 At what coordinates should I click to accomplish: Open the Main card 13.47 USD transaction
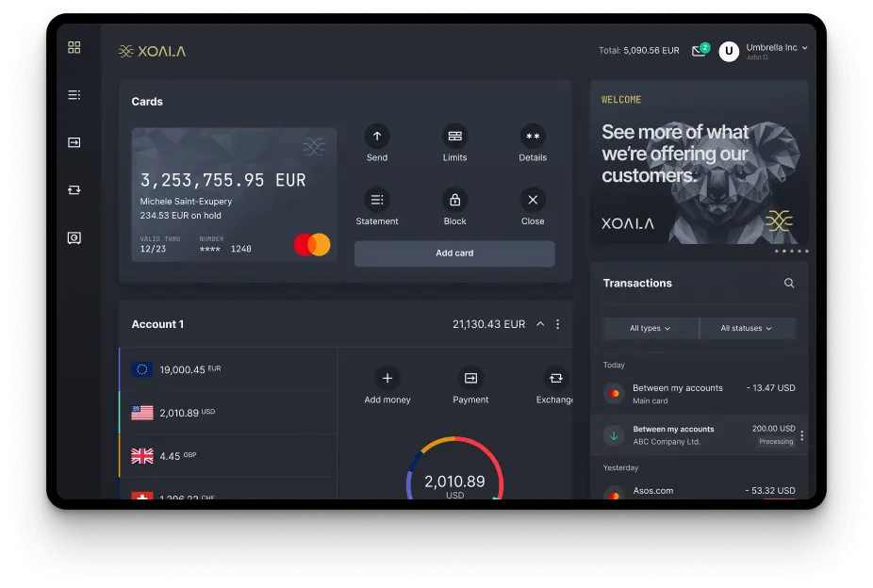click(x=700, y=393)
